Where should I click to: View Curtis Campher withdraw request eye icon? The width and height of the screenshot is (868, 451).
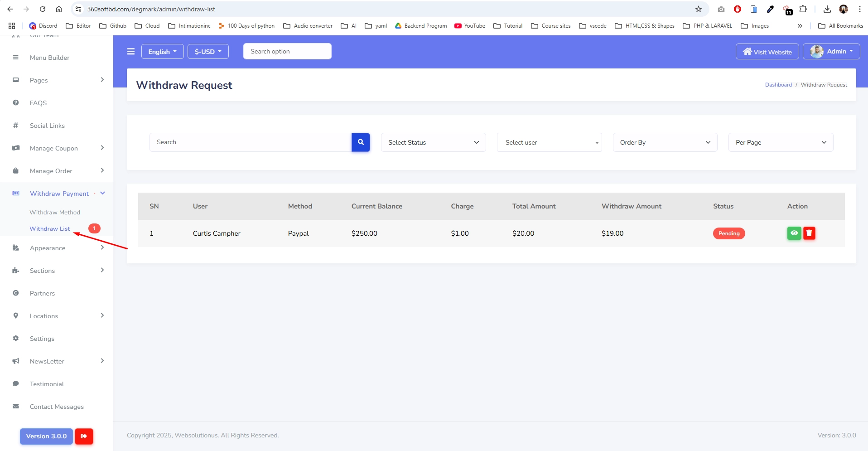pyautogui.click(x=794, y=233)
